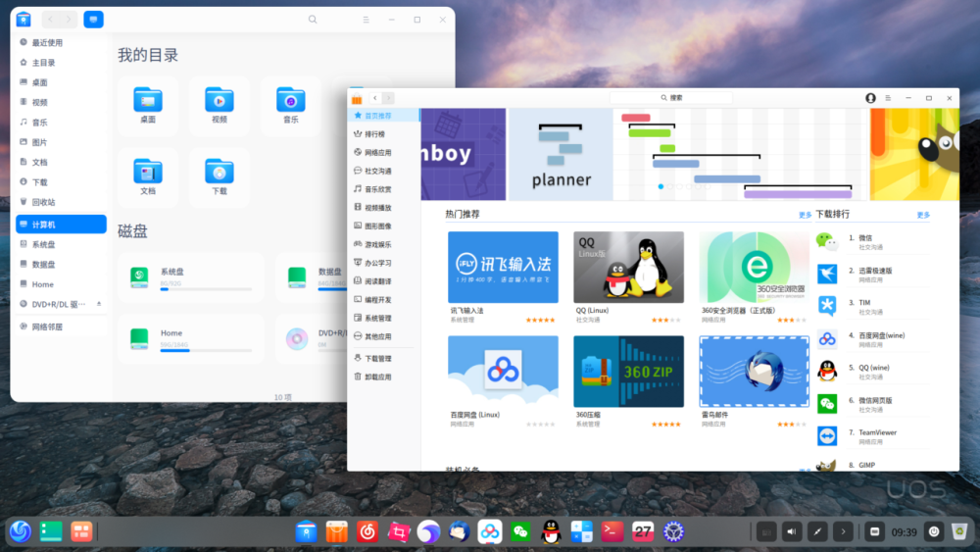Open 视频播放 category in app store
Screen dimensions: 980x552
click(377, 208)
